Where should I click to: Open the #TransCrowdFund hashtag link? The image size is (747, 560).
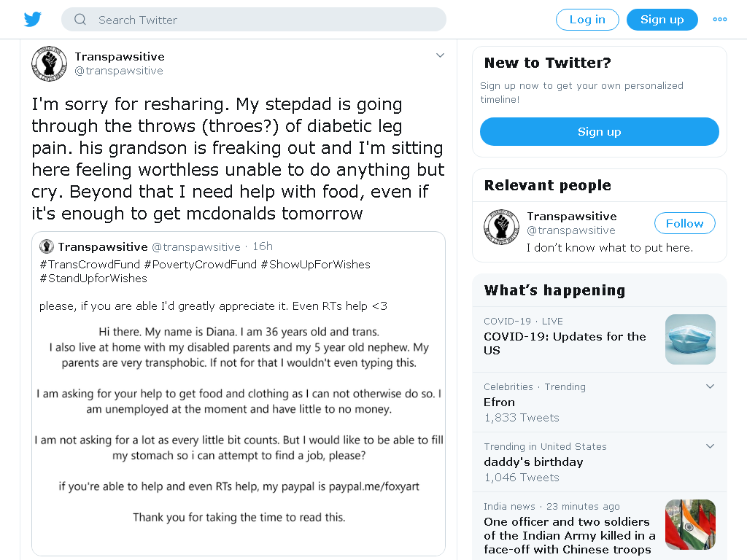(x=90, y=264)
